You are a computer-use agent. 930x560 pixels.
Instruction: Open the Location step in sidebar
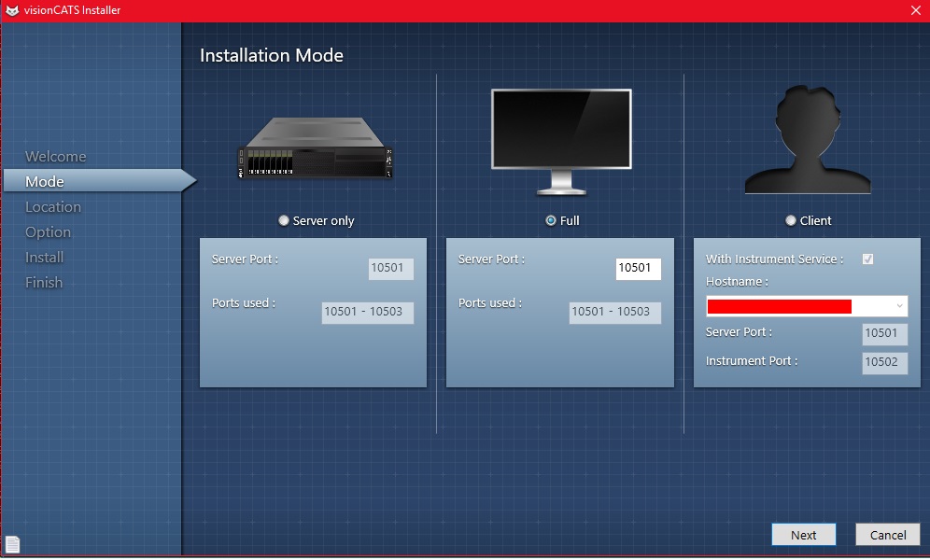53,207
